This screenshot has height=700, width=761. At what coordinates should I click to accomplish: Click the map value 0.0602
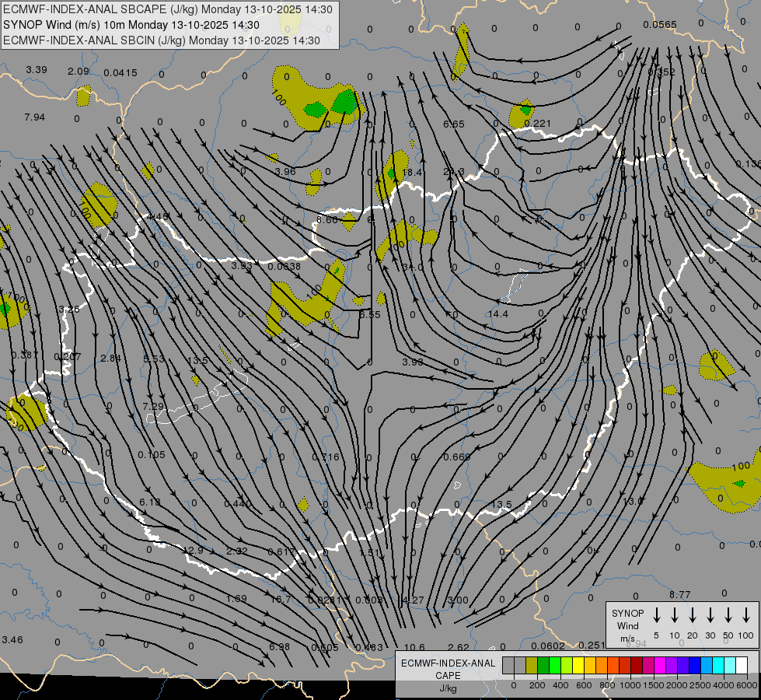(x=547, y=646)
